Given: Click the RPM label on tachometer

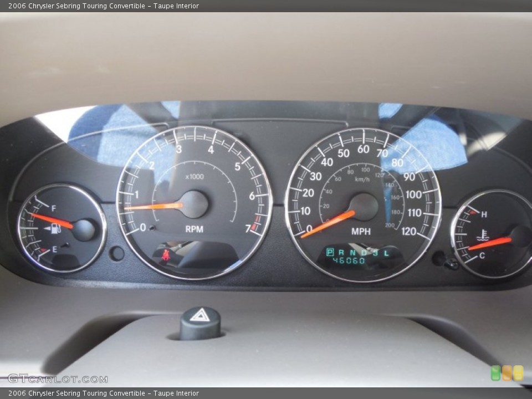Looking at the screenshot, I should tap(195, 229).
